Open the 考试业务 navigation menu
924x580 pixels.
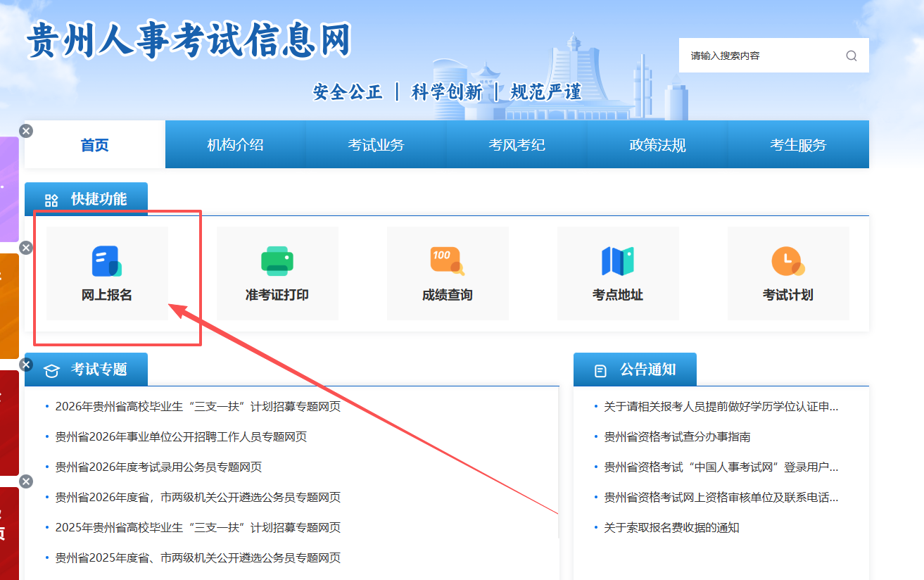tap(376, 145)
